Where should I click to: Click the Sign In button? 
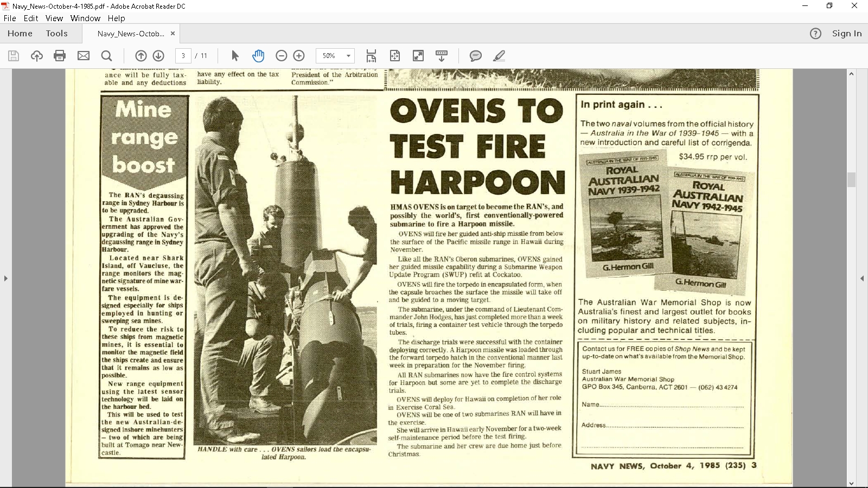pyautogui.click(x=847, y=34)
